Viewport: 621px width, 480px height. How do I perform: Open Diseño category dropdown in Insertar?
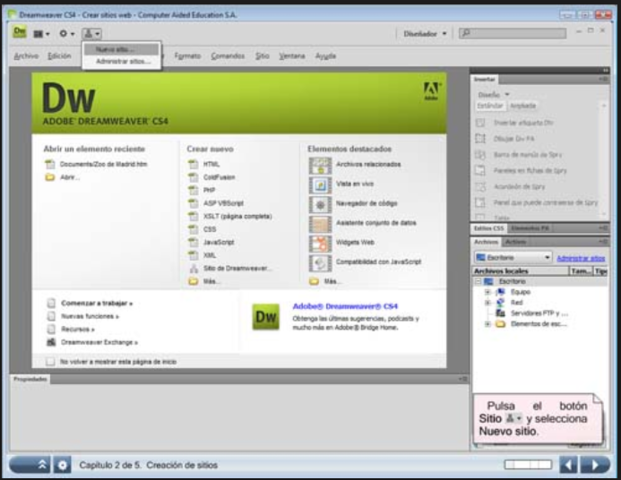(x=493, y=95)
